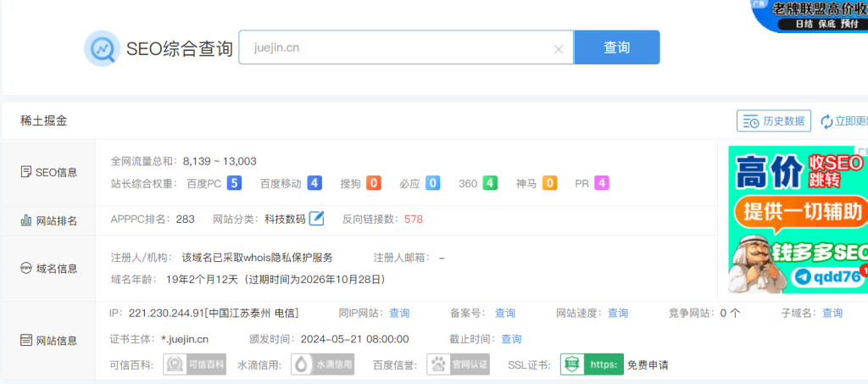Select the 网站信息 section label
This screenshot has width=868, height=384.
tap(48, 340)
